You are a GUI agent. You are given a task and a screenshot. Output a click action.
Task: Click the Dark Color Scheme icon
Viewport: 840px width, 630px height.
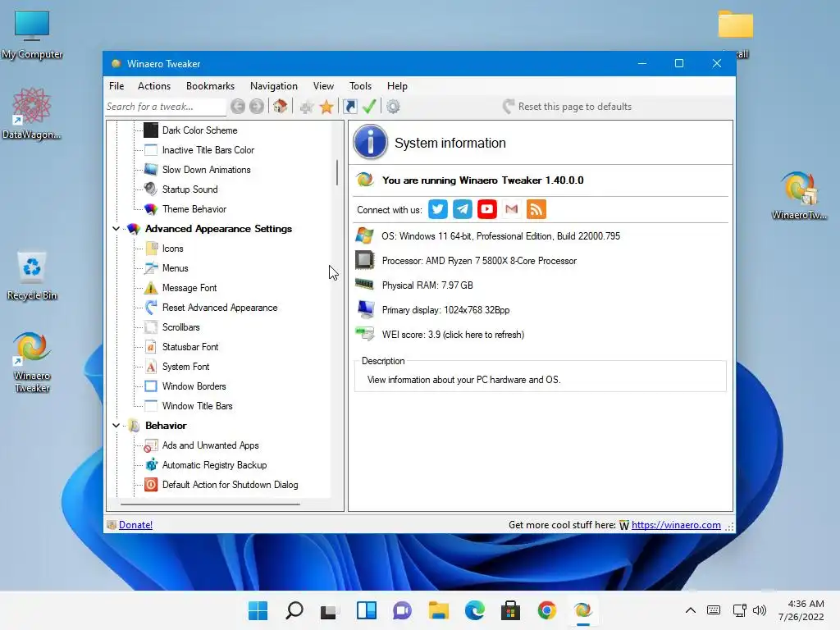coord(151,130)
